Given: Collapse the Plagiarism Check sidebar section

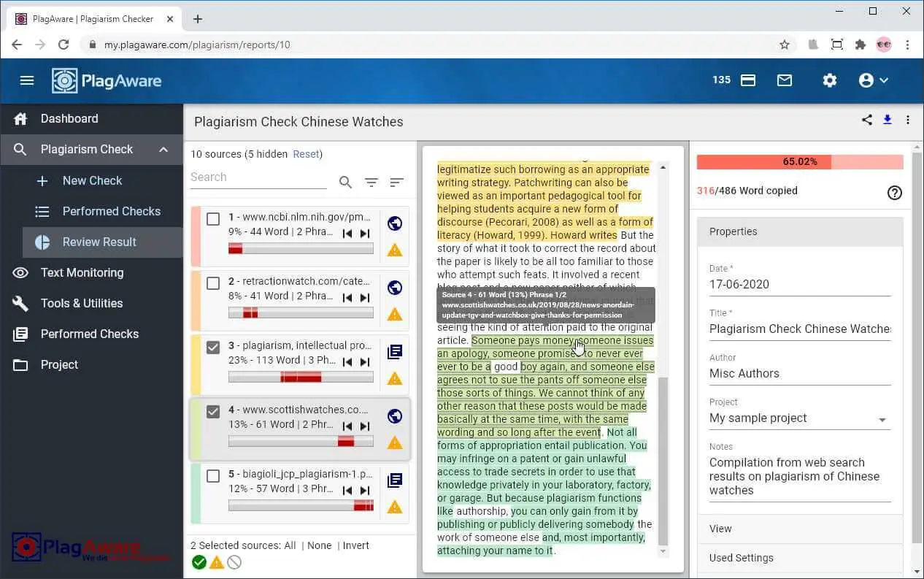Looking at the screenshot, I should click(163, 149).
